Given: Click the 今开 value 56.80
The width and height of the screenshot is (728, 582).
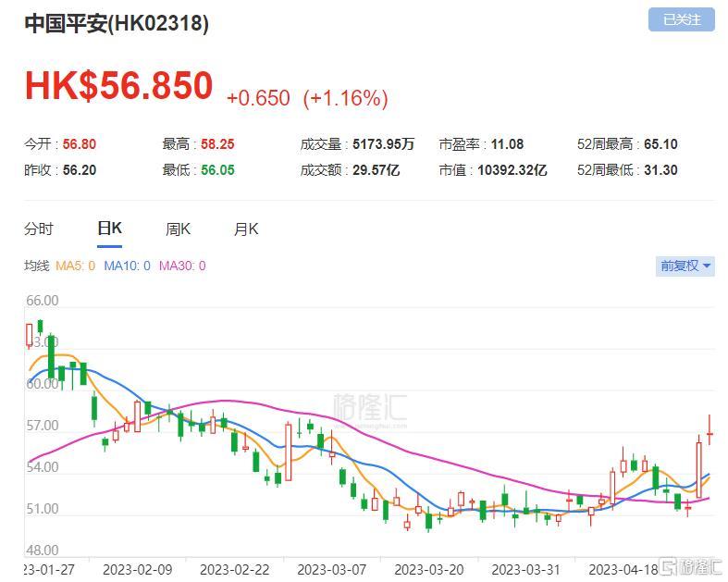Looking at the screenshot, I should click(80, 144).
